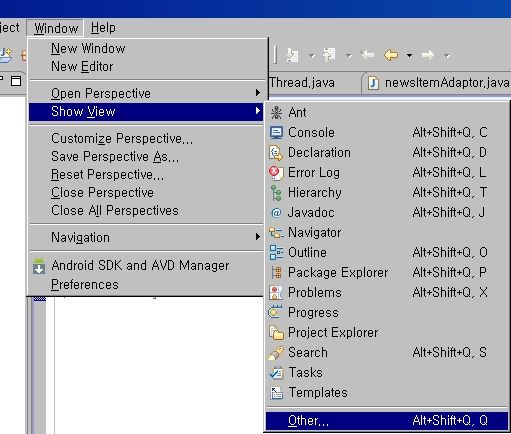Image resolution: width=511 pixels, height=434 pixels.
Task: Show the Tasks view
Action: pos(387,372)
